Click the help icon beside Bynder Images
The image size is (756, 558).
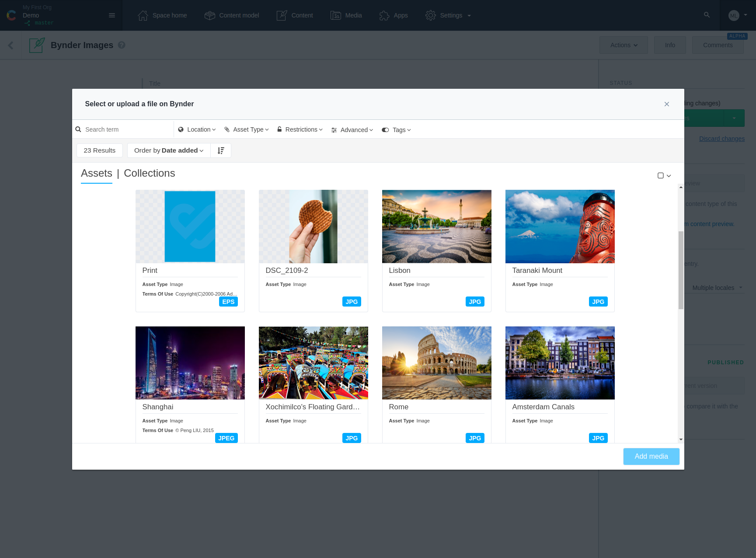click(x=122, y=45)
